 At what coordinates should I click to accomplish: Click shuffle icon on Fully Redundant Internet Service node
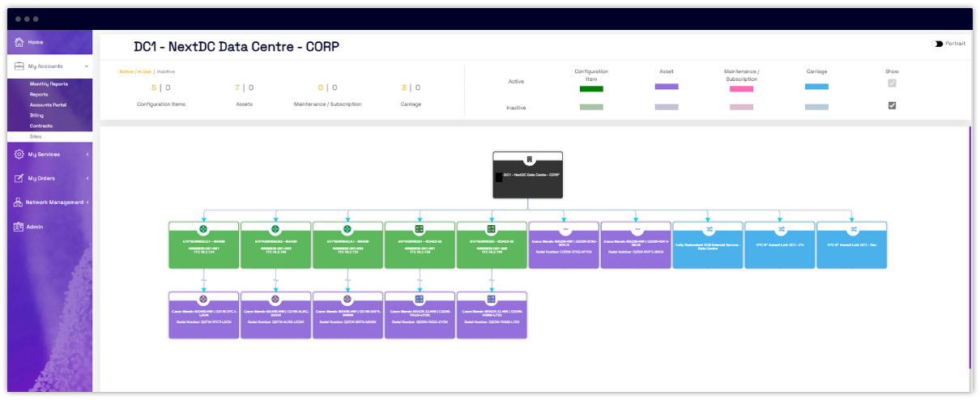tap(709, 229)
